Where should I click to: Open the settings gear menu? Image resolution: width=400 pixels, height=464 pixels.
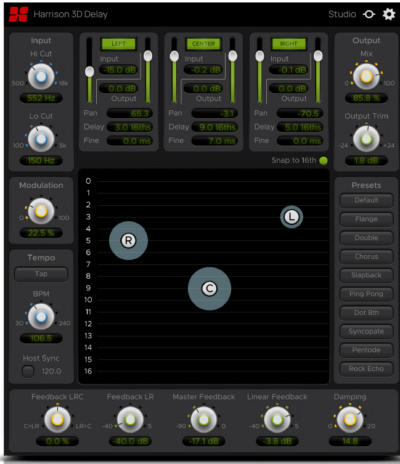389,14
